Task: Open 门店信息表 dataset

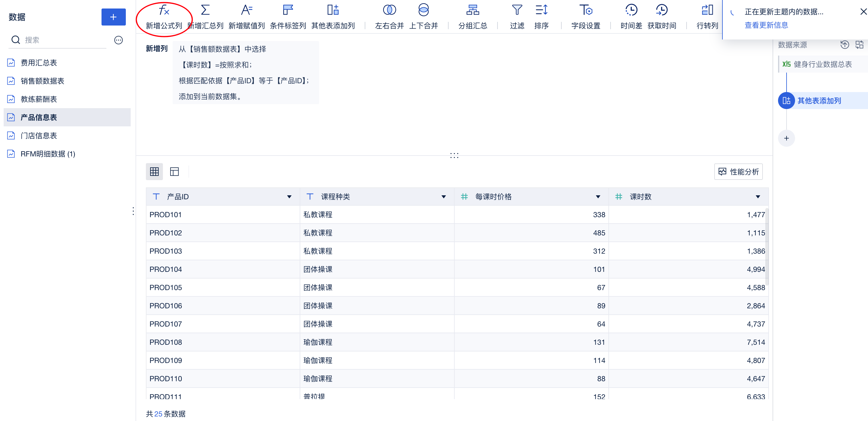Action: [x=39, y=135]
